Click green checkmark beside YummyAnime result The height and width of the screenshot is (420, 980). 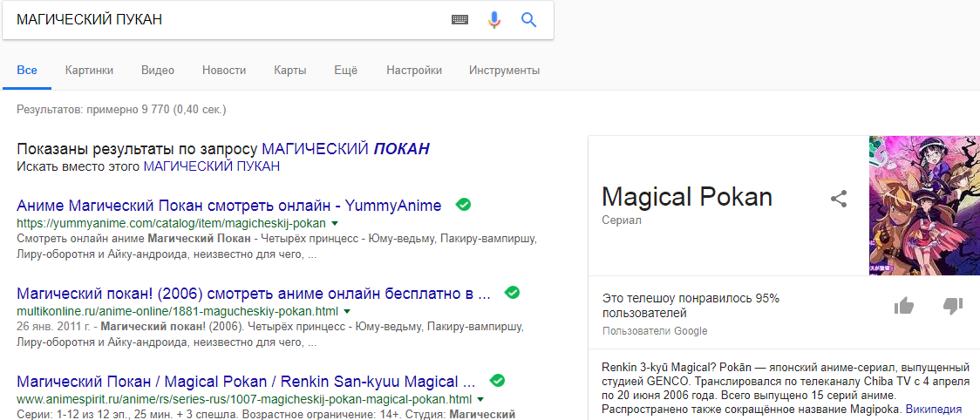pyautogui.click(x=463, y=205)
